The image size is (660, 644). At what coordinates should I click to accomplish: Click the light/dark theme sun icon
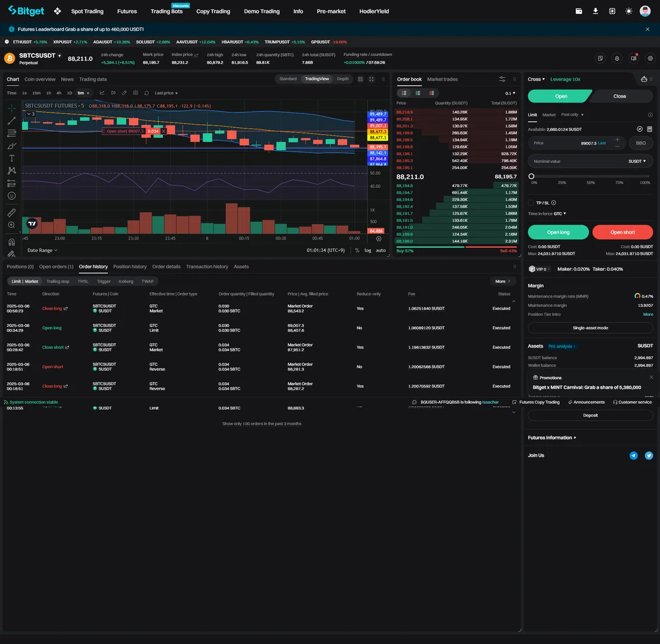tap(628, 11)
